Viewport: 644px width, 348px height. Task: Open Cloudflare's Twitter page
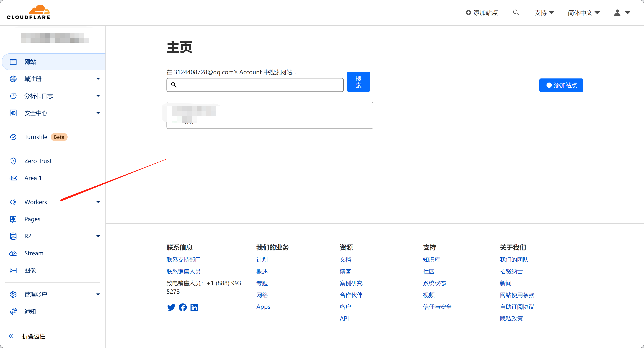171,307
